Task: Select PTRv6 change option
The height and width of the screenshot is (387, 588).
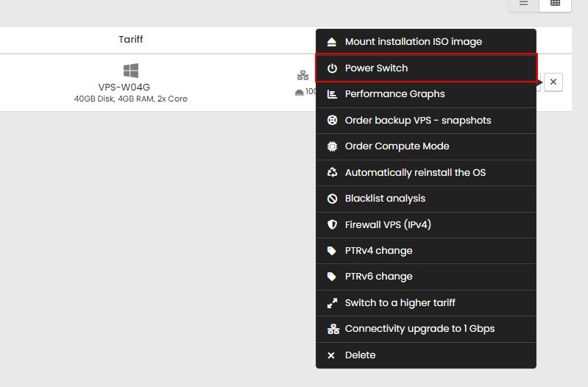Action: click(426, 277)
